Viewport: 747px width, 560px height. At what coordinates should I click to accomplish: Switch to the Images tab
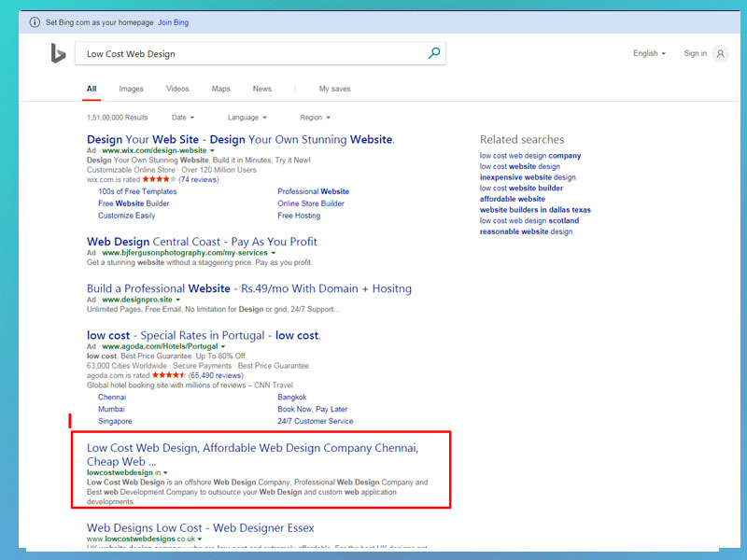tap(131, 89)
